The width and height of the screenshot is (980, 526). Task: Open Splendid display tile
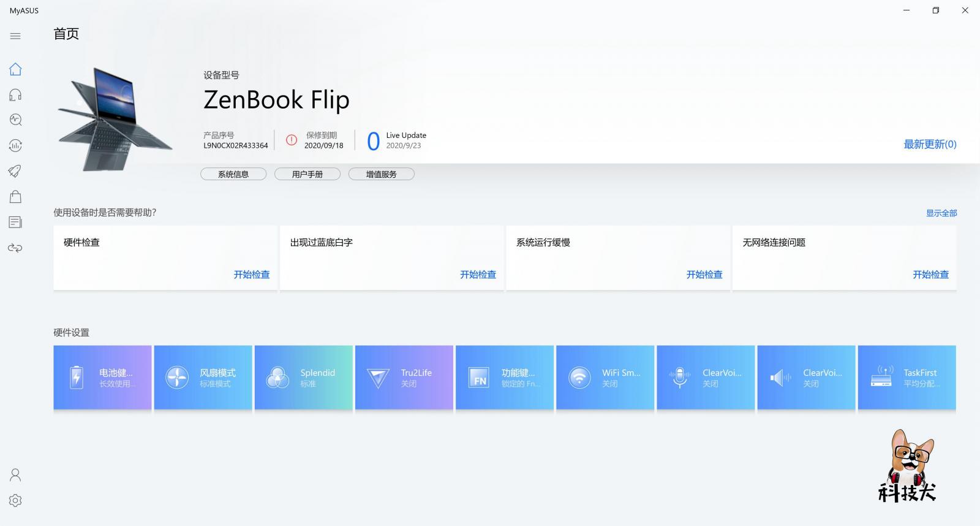tap(303, 378)
